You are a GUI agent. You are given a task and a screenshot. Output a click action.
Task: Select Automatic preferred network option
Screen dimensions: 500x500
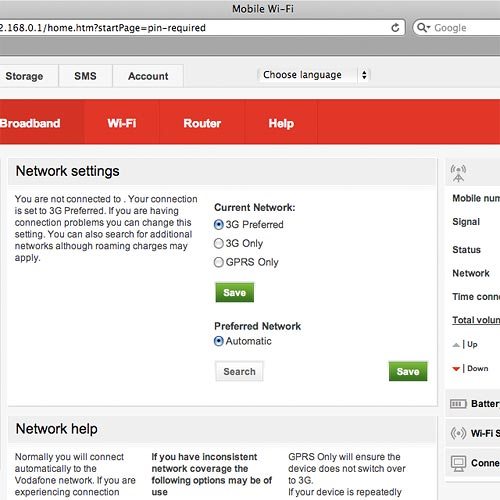click(219, 341)
